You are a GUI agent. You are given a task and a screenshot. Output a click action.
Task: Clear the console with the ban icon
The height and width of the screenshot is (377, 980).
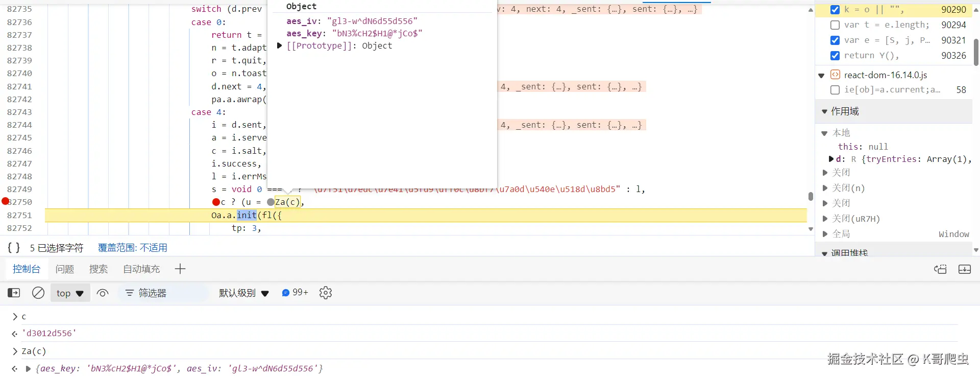38,293
